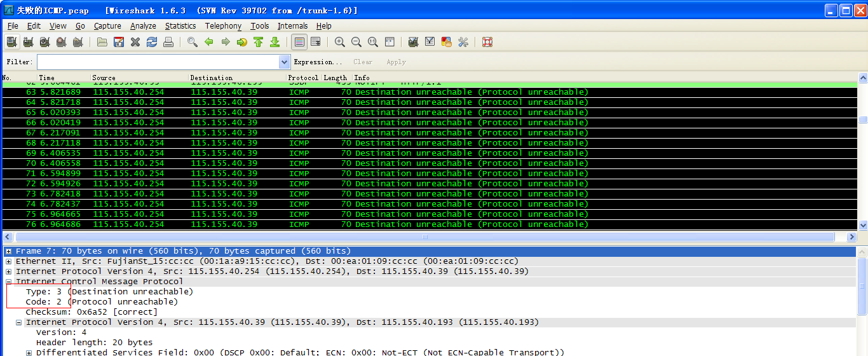868x356 pixels.
Task: Zoom out on packet text
Action: (x=356, y=42)
